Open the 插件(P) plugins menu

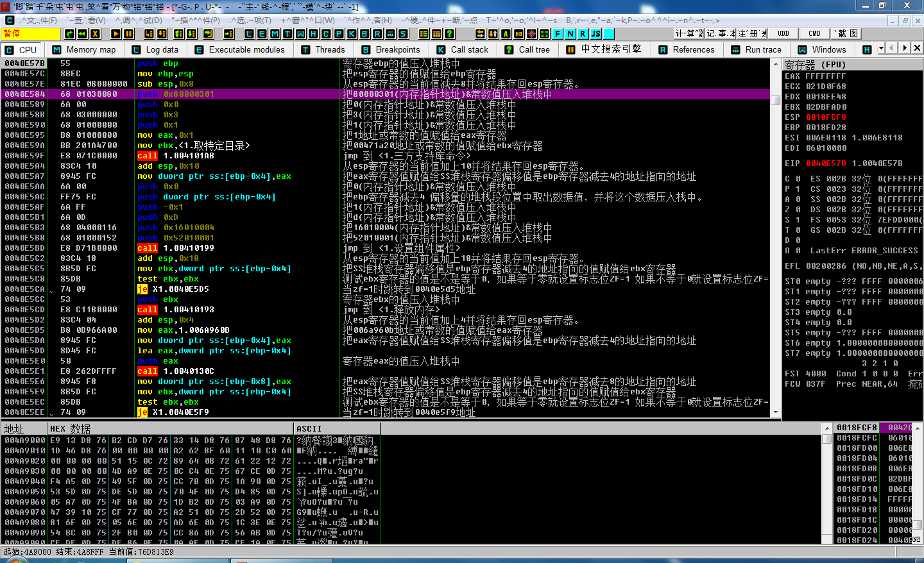195,21
